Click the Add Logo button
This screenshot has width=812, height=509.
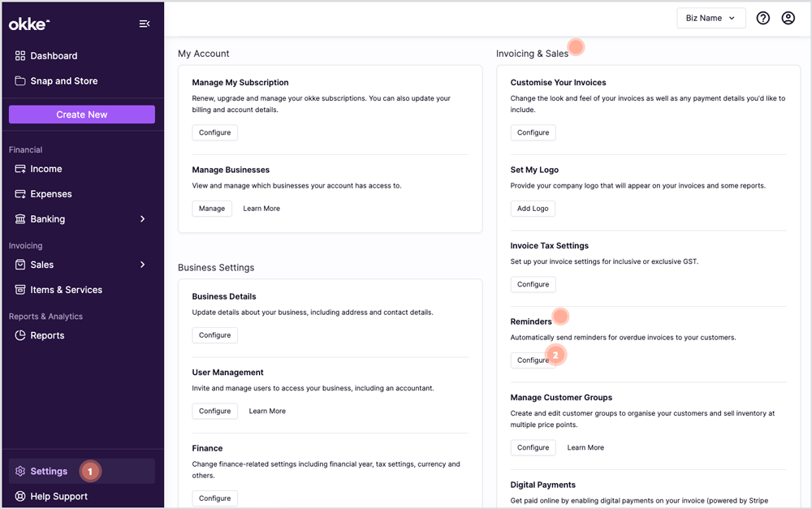[x=533, y=209]
